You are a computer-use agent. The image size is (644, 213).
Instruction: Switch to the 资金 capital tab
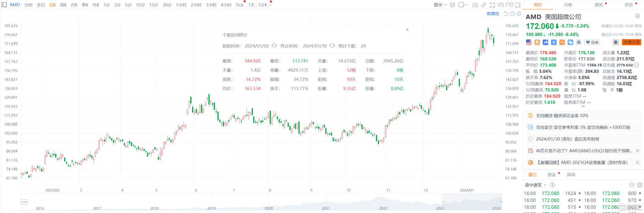[x=552, y=175]
